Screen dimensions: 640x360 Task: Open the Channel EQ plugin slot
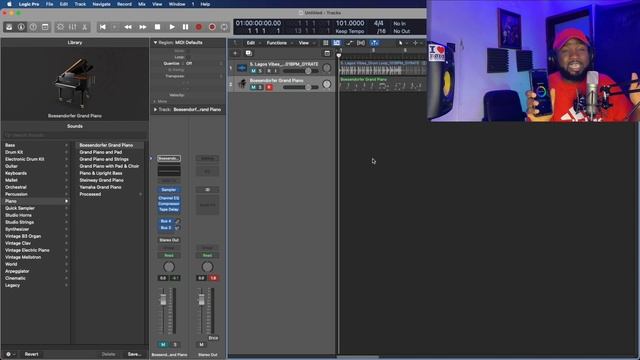169,198
